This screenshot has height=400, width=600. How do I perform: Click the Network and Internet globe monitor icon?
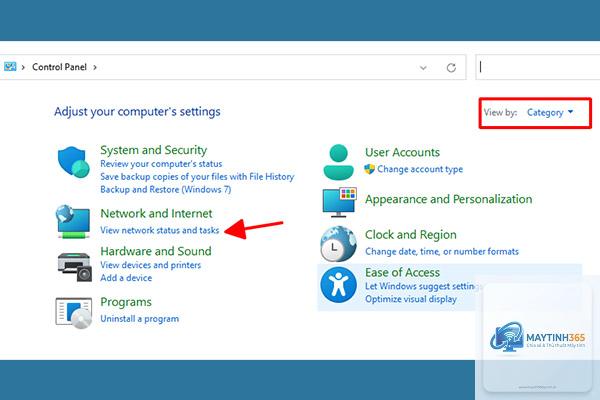[x=73, y=222]
